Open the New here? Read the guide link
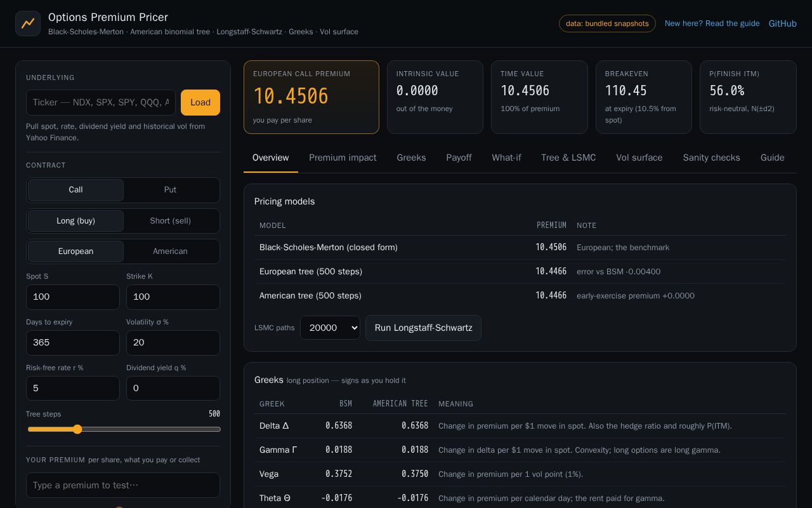The image size is (812, 508). click(x=712, y=23)
